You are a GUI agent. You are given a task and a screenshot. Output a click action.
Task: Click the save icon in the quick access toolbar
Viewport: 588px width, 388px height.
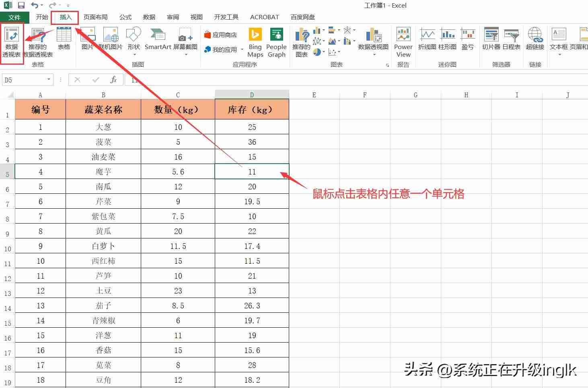click(x=21, y=5)
